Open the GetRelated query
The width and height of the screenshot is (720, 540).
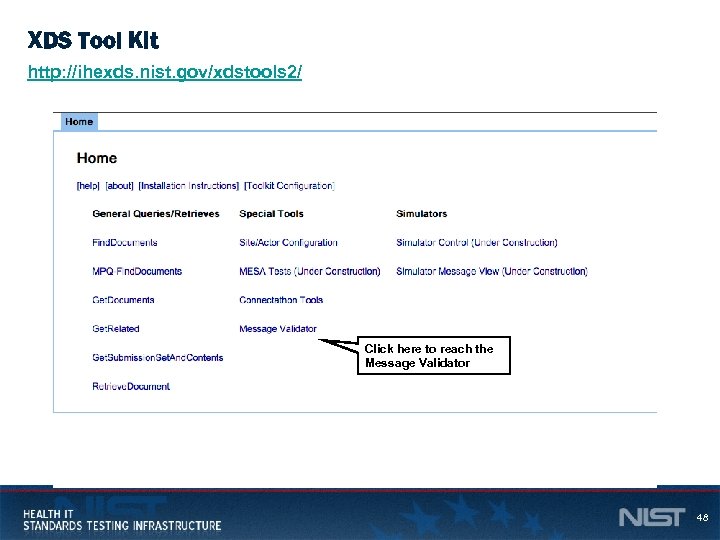(x=116, y=329)
